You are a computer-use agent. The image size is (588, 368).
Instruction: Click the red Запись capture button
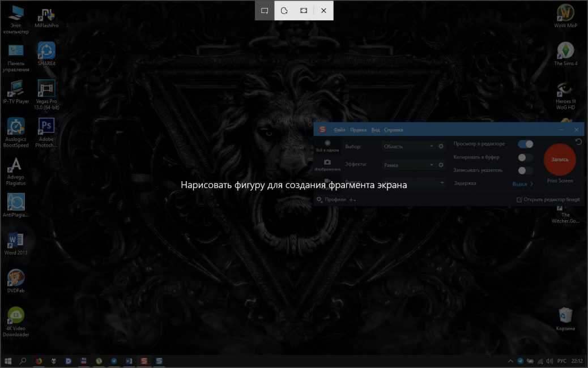tap(560, 160)
